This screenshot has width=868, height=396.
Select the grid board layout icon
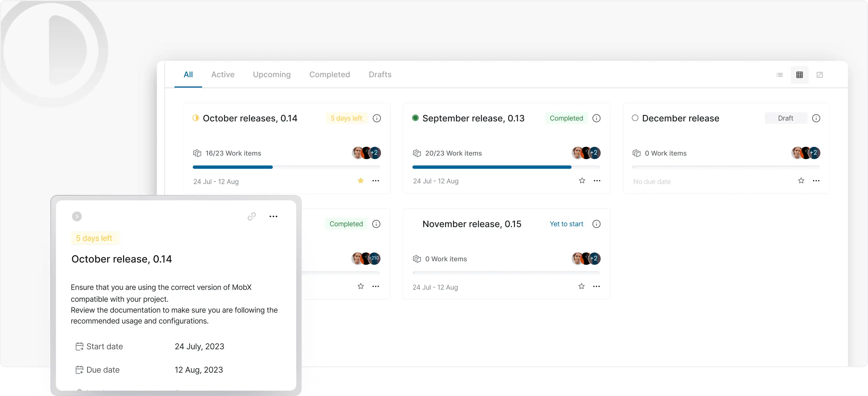[799, 75]
